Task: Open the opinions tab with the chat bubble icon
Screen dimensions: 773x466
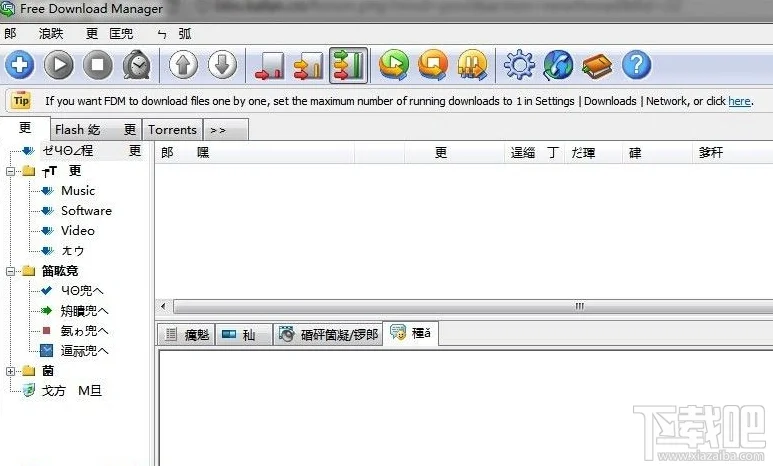Action: tap(411, 333)
